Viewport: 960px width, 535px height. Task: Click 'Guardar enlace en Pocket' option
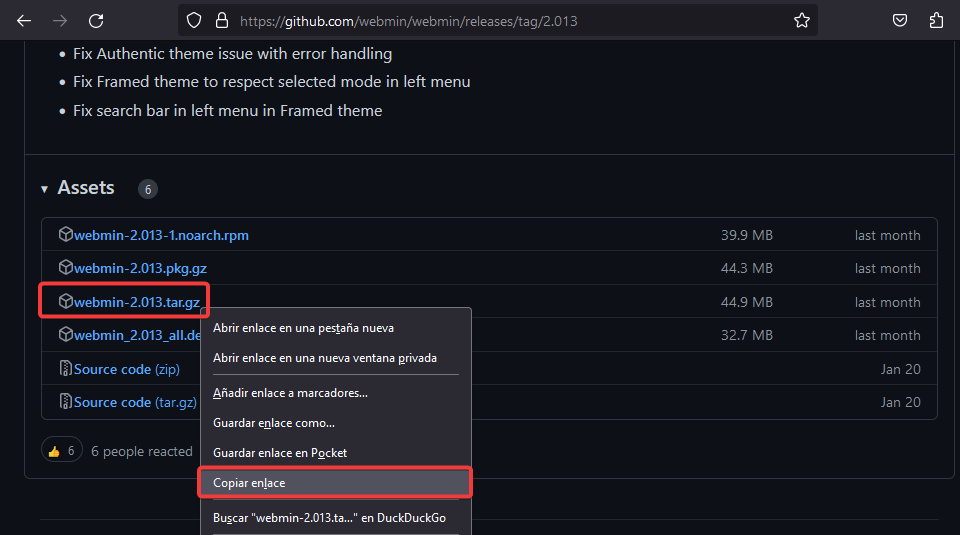click(280, 453)
